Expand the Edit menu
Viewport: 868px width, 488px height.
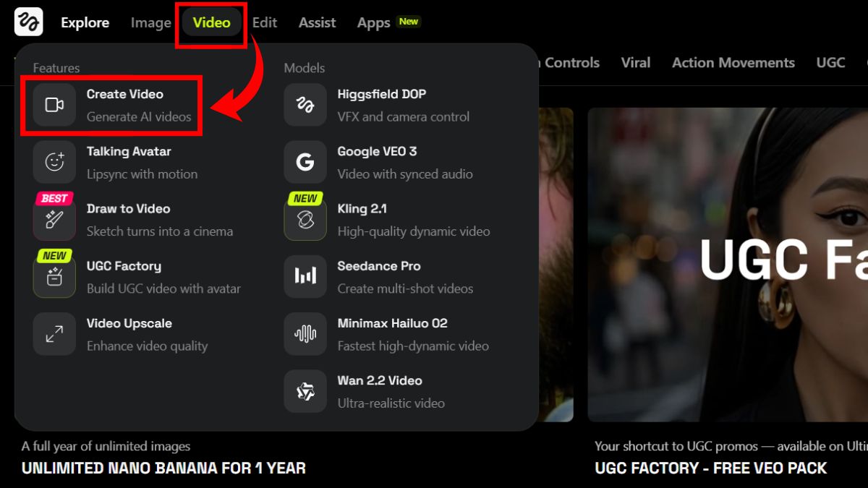tap(264, 22)
